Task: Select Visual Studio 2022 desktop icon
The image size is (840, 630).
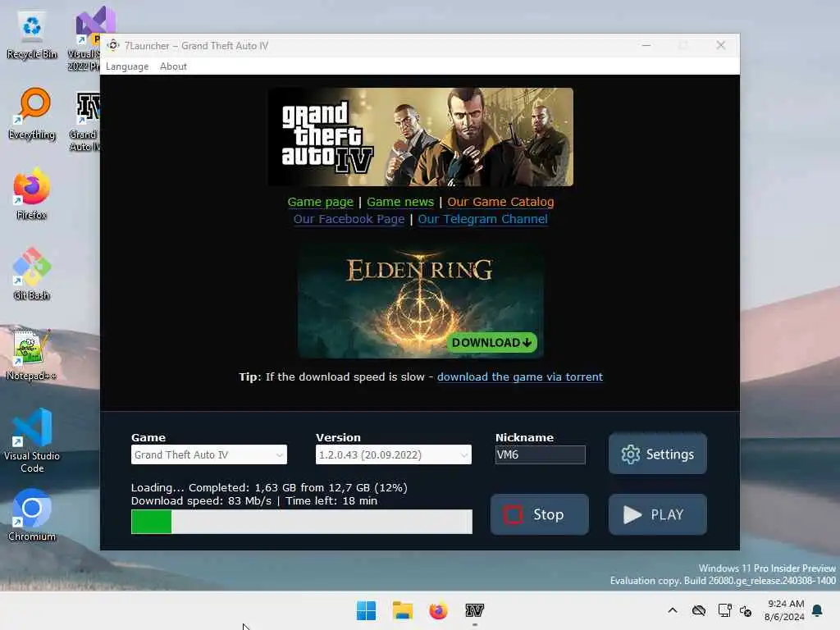Action: click(84, 39)
